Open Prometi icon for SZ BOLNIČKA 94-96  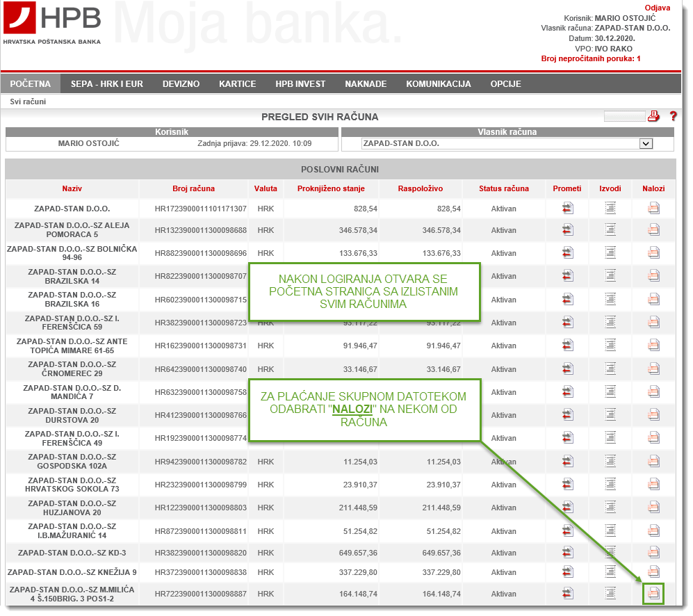[567, 253]
